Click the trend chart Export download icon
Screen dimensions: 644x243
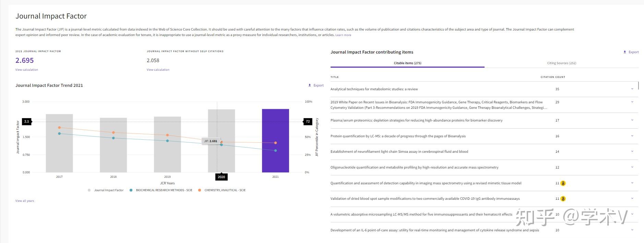click(310, 85)
